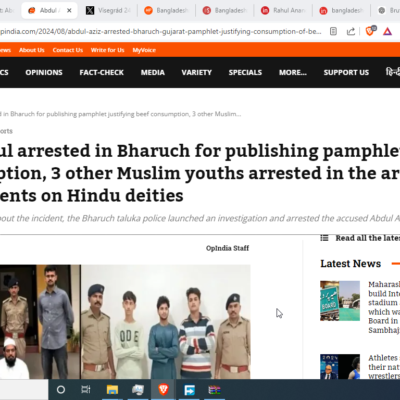
Task: Open Task View on taskbar
Action: pyautogui.click(x=86, y=389)
